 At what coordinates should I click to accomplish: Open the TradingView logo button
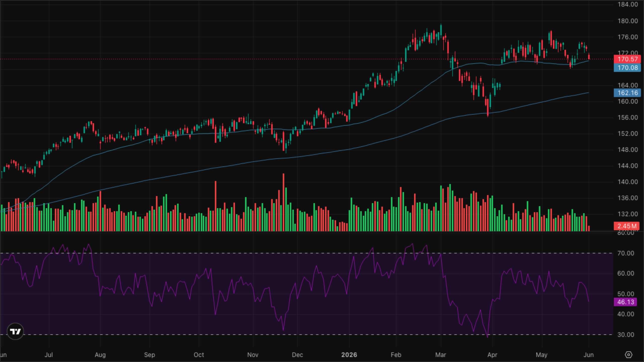pyautogui.click(x=15, y=331)
